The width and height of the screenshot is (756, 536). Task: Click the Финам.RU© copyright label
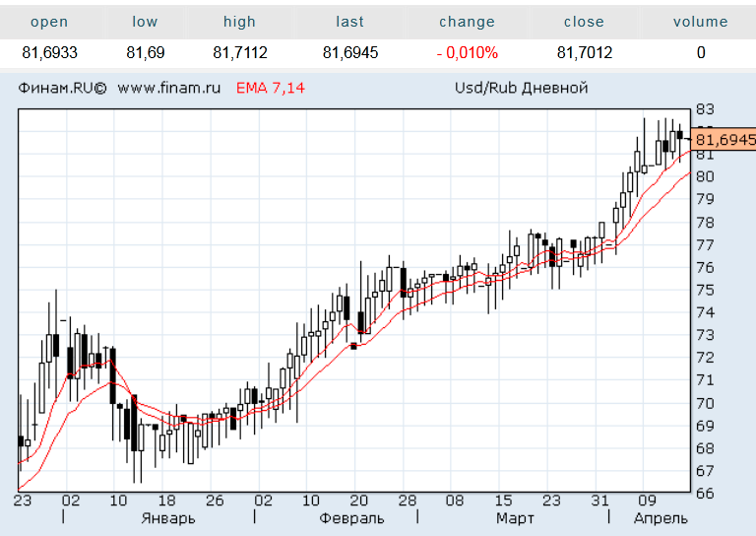point(61,88)
